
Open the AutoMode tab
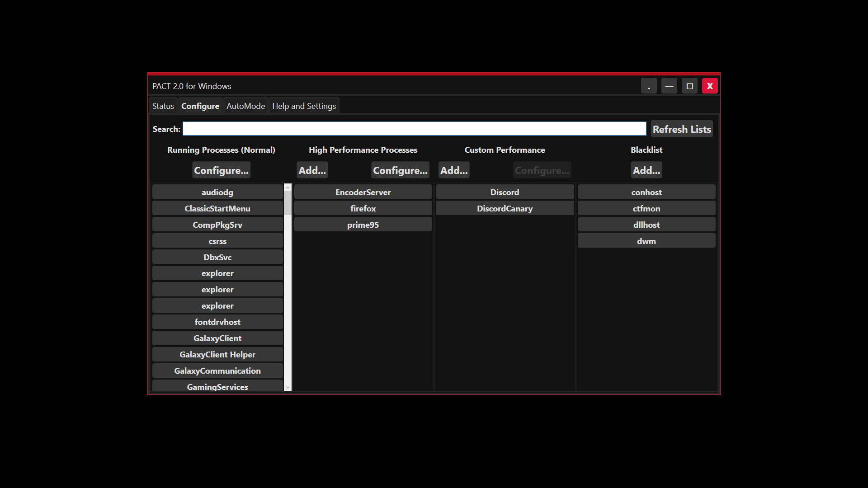point(245,106)
